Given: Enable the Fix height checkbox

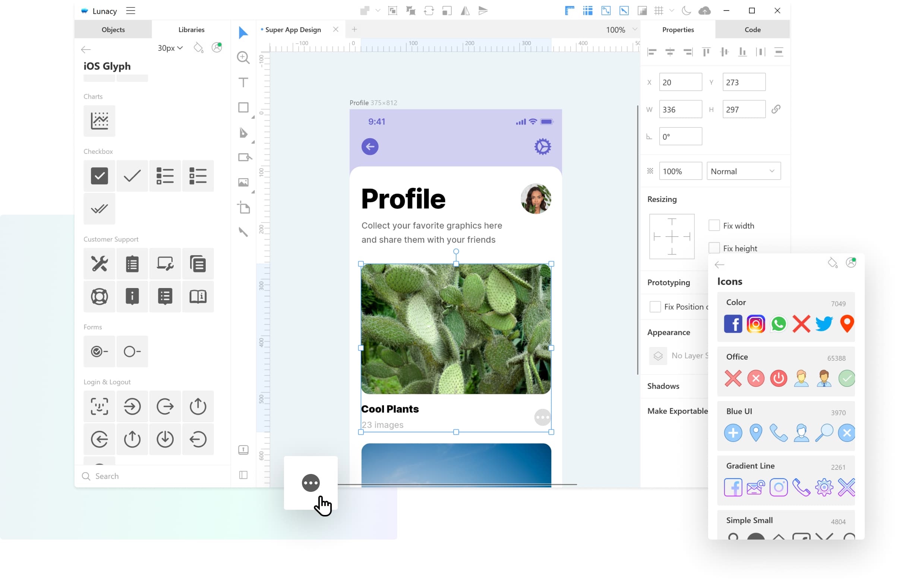Looking at the screenshot, I should [x=714, y=248].
